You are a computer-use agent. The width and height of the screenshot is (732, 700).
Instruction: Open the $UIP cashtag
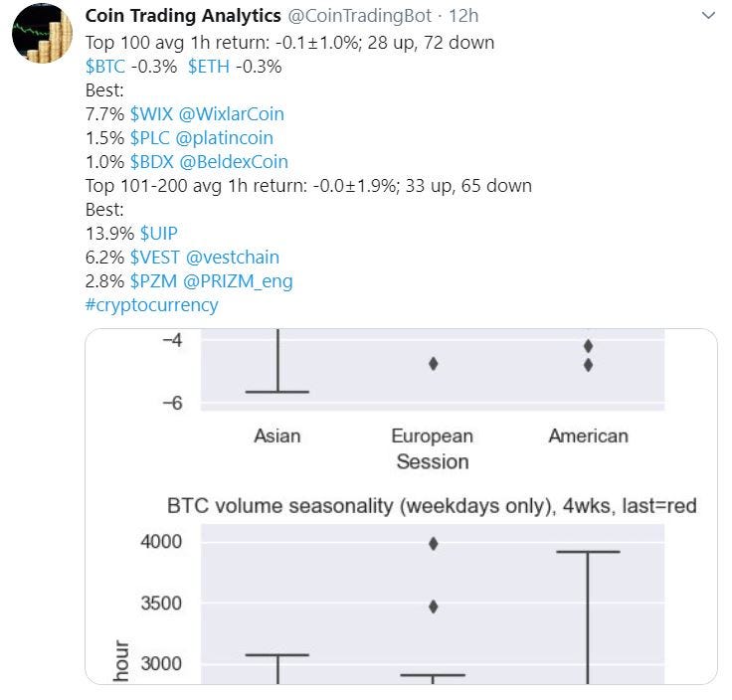tap(159, 233)
